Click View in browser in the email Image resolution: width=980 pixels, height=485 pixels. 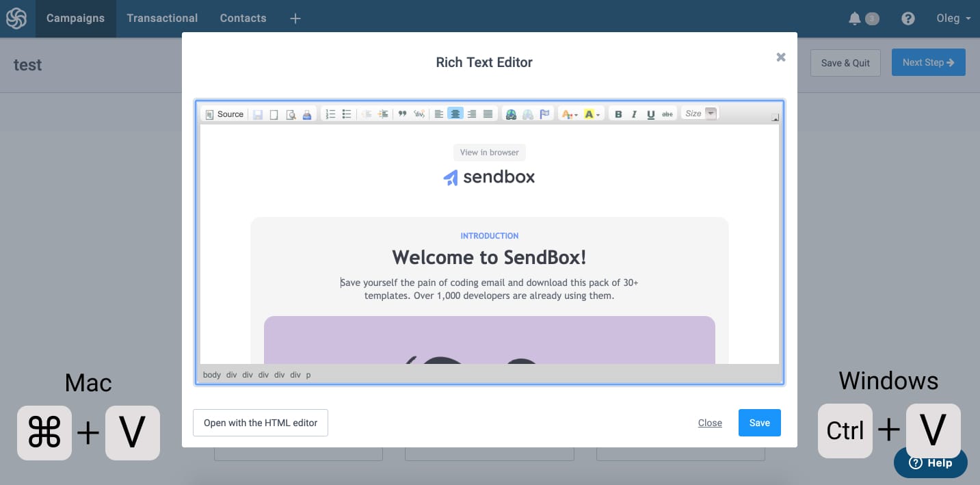pyautogui.click(x=490, y=153)
